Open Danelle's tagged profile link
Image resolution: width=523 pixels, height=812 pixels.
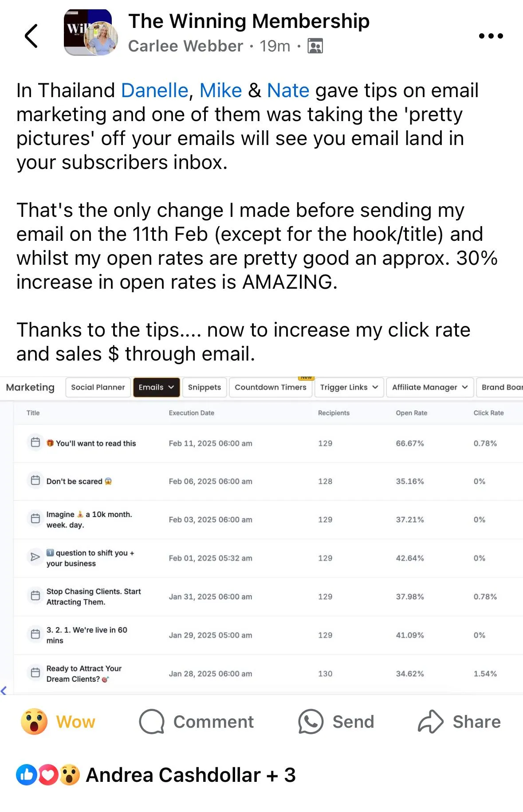coord(155,90)
